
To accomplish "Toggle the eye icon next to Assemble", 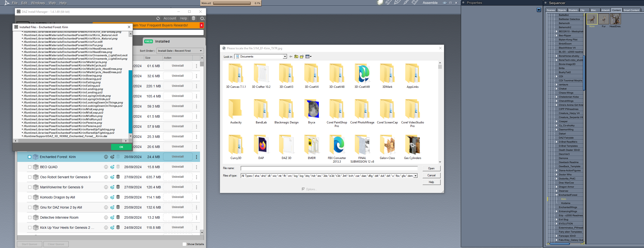I will (445, 3).
